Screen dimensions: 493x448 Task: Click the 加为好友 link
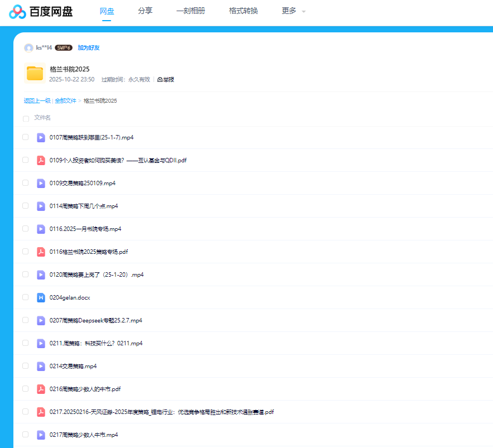[89, 48]
